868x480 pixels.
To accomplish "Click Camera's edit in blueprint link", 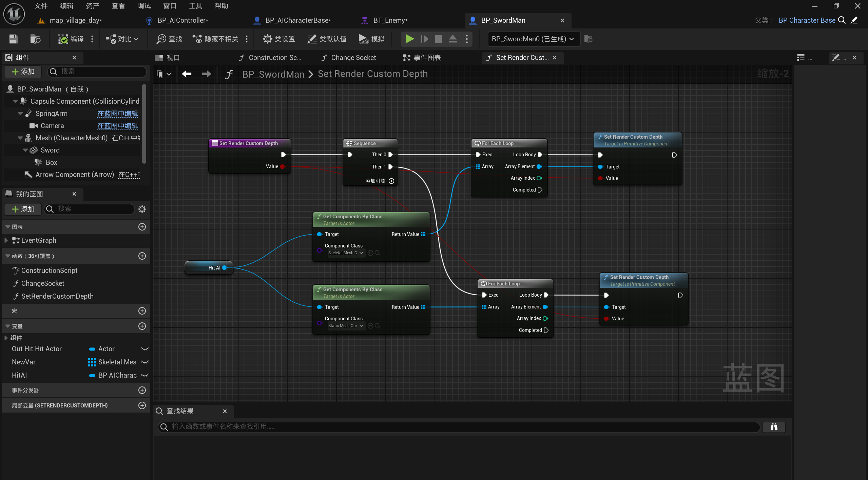I will [117, 126].
